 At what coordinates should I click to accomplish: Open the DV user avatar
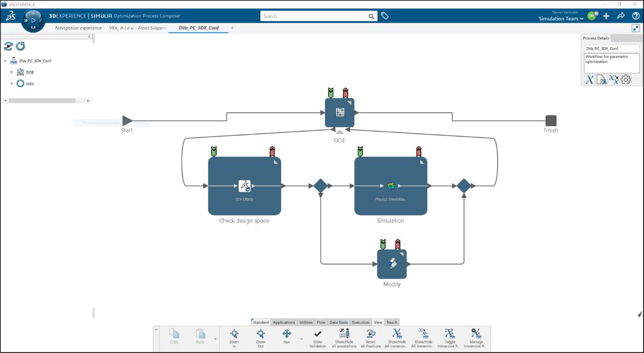click(x=592, y=16)
